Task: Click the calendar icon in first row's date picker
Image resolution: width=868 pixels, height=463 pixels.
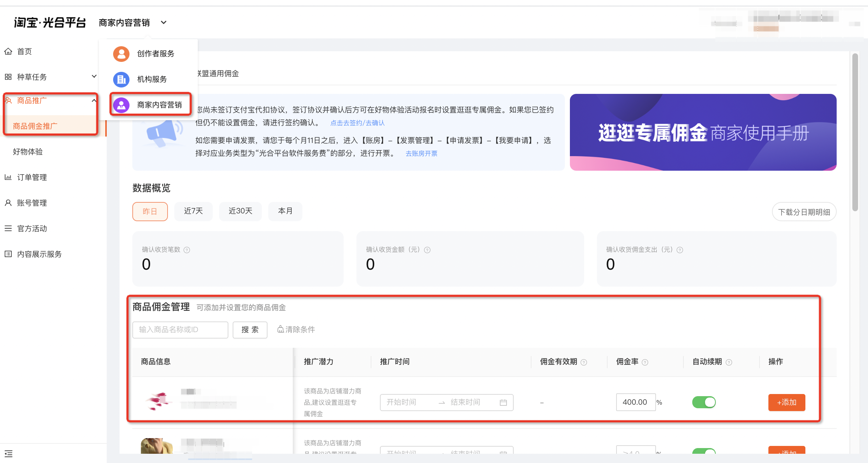Action: 503,403
